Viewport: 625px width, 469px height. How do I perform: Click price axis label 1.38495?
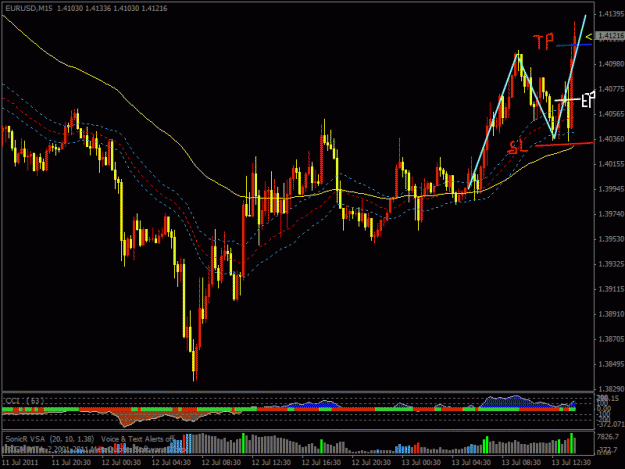(x=611, y=364)
